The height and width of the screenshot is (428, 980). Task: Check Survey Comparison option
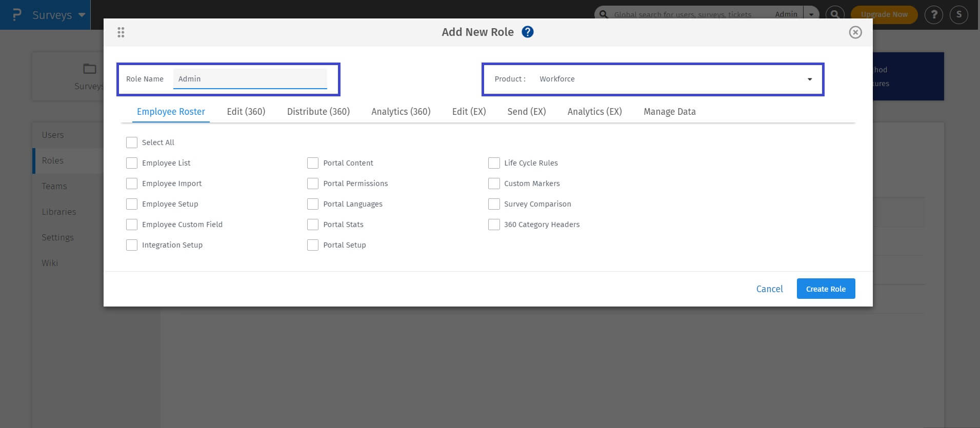tap(494, 204)
